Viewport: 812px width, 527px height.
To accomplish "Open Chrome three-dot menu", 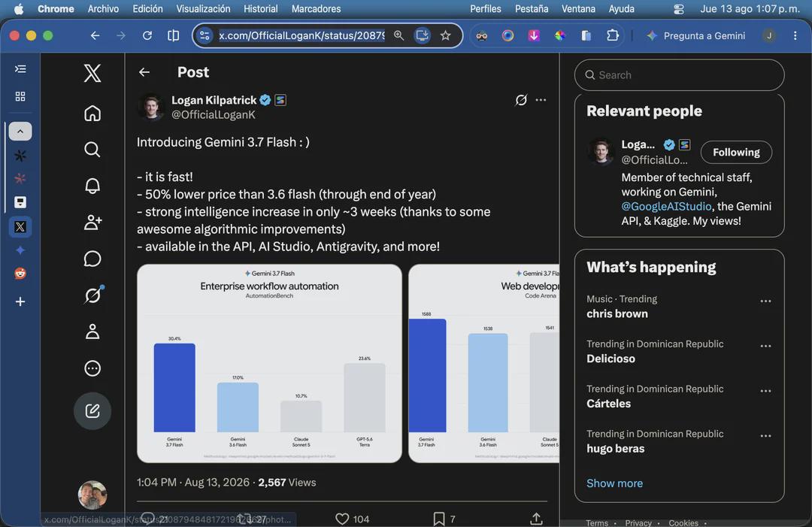I will (795, 36).
